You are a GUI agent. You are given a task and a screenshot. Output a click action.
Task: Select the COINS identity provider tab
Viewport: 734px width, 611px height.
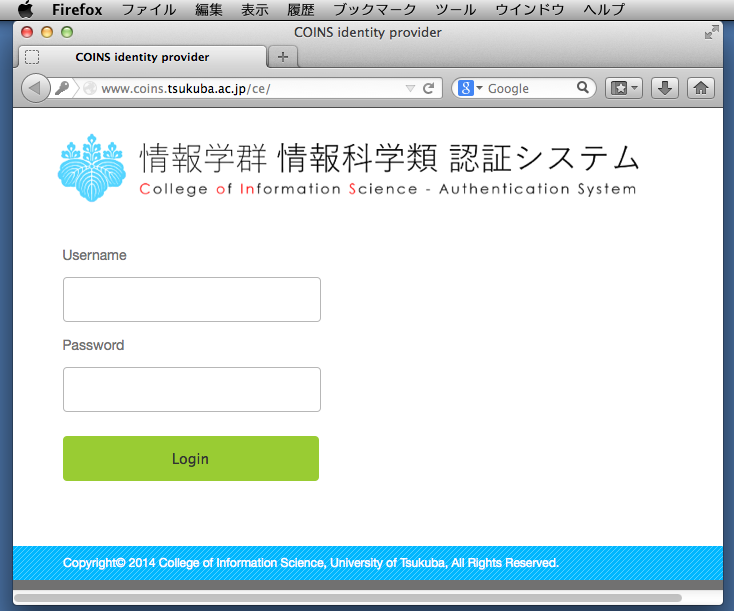(142, 57)
